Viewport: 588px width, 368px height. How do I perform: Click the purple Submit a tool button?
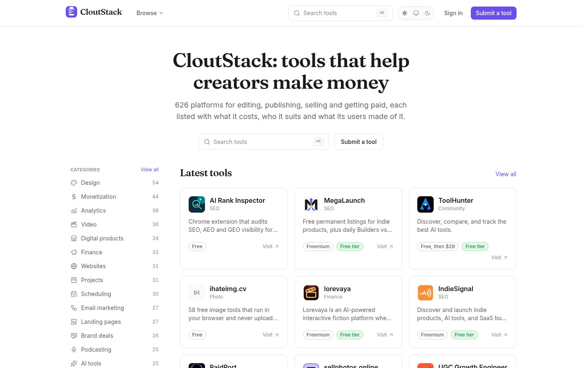[x=494, y=13]
